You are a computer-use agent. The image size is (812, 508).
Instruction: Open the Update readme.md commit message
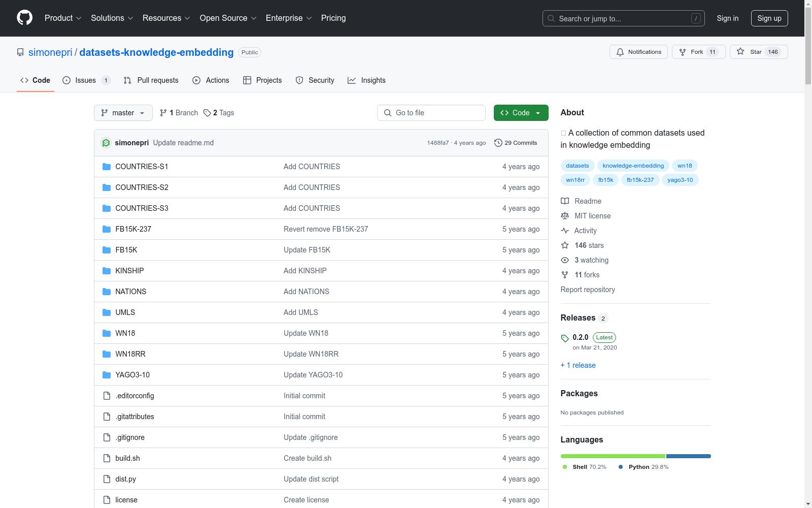pos(183,143)
